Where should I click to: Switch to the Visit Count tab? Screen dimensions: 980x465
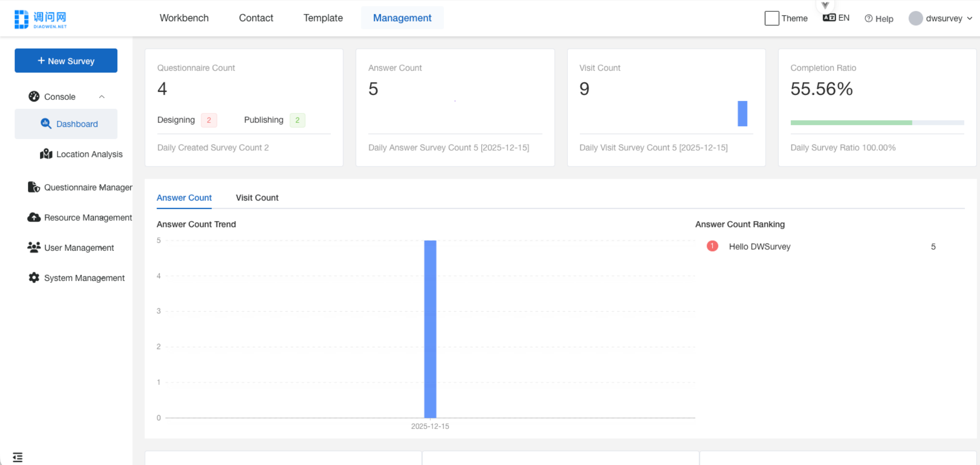click(257, 198)
